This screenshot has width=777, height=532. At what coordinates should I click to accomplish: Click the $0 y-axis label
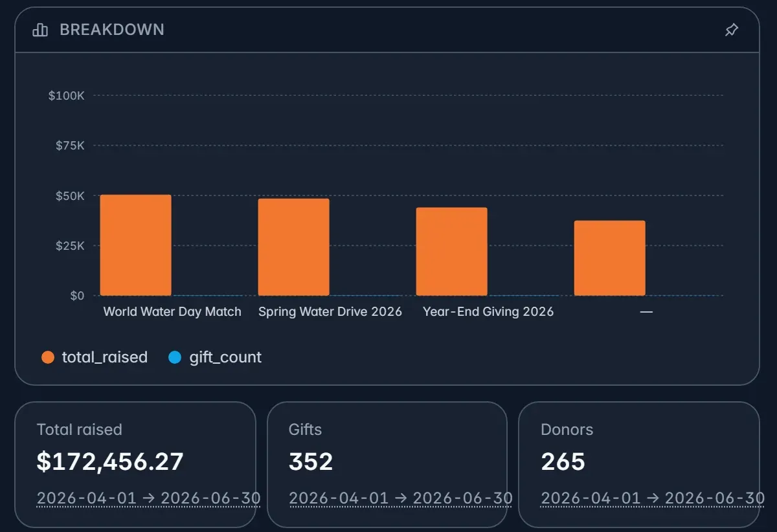click(x=77, y=296)
